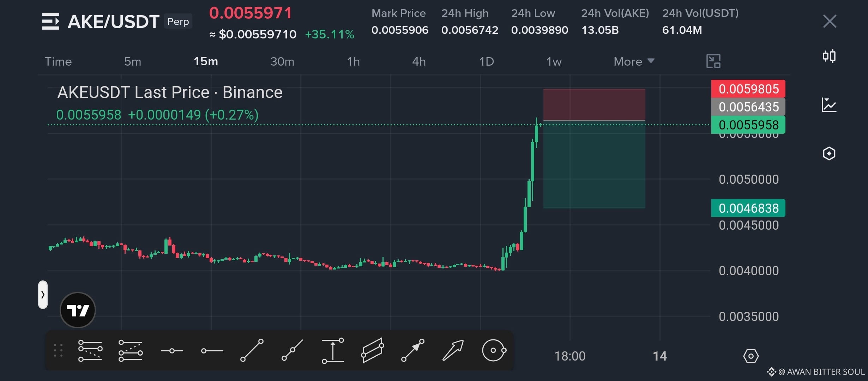Click the Mark Price value 0.0055906
Screen dimensions: 868x381
pyautogui.click(x=400, y=30)
